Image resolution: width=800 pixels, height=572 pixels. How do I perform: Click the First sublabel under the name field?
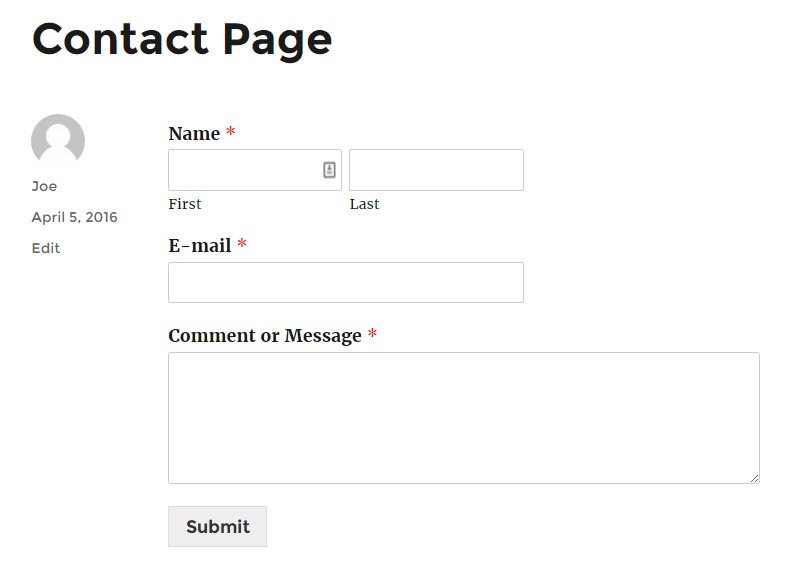click(x=185, y=204)
